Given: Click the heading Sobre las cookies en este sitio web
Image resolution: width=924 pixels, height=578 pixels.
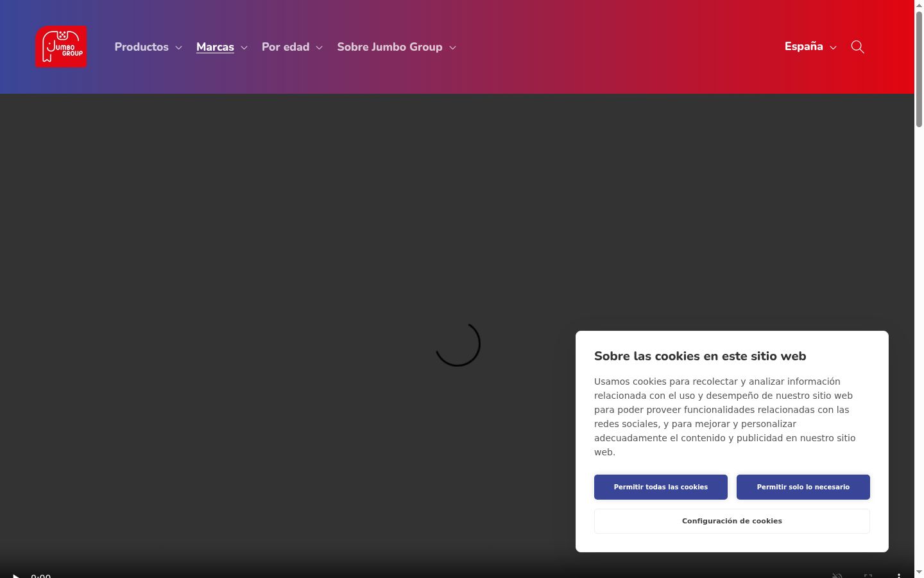Looking at the screenshot, I should coord(700,356).
